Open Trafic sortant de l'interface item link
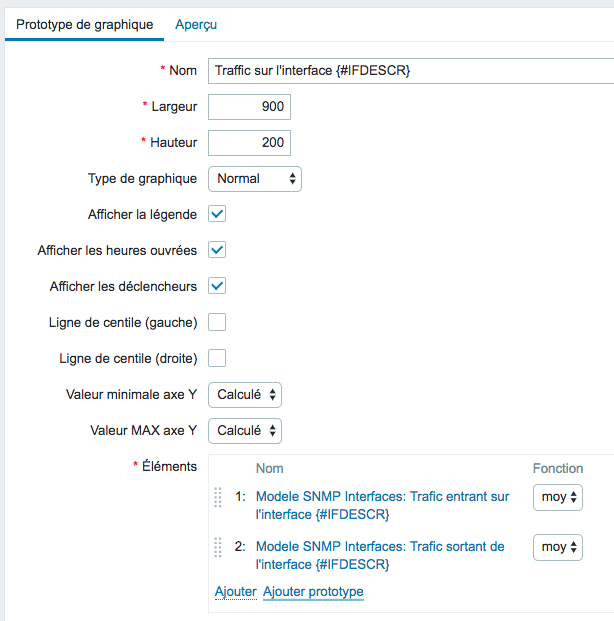 tap(380, 555)
